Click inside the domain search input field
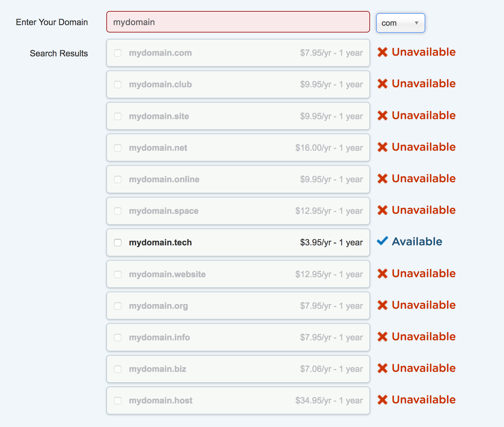This screenshot has height=427, width=504. coord(238,22)
